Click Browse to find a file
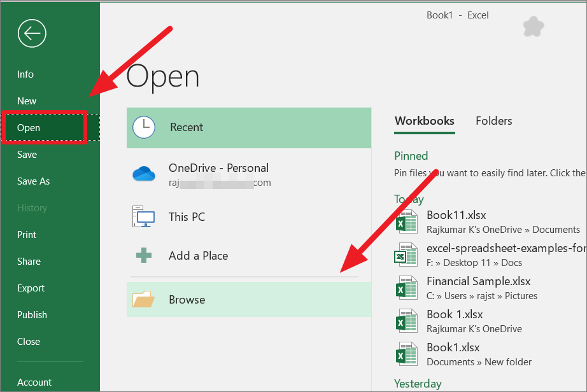The width and height of the screenshot is (587, 392). coord(249,299)
